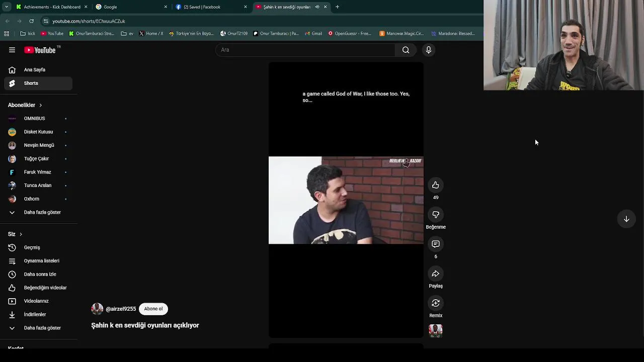Open the Gmail bookmark
Image resolution: width=644 pixels, height=362 pixels.
pyautogui.click(x=313, y=34)
